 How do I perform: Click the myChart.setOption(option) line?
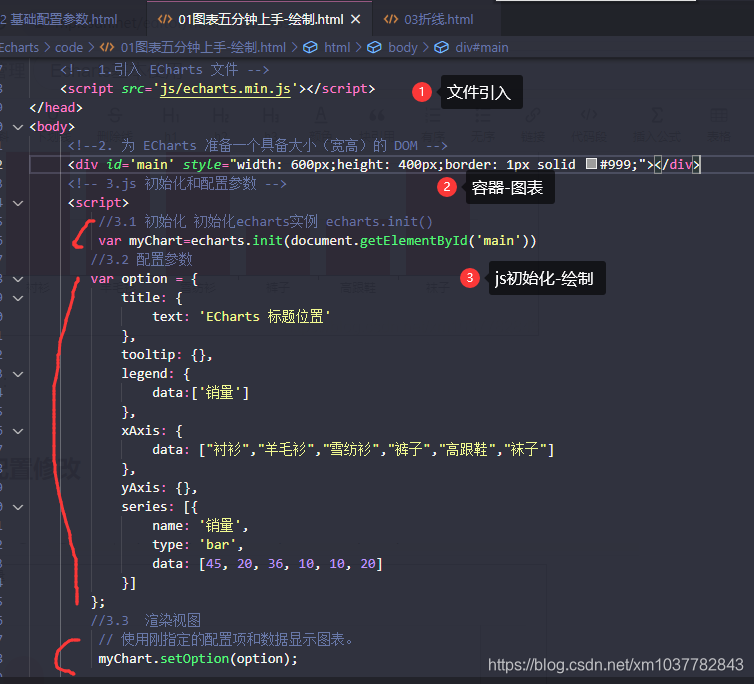click(198, 659)
